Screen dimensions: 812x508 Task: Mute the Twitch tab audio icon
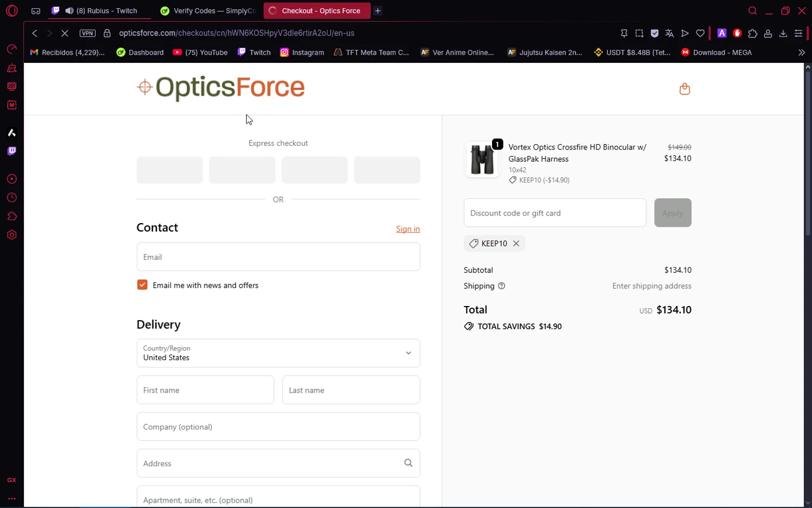[x=69, y=11]
